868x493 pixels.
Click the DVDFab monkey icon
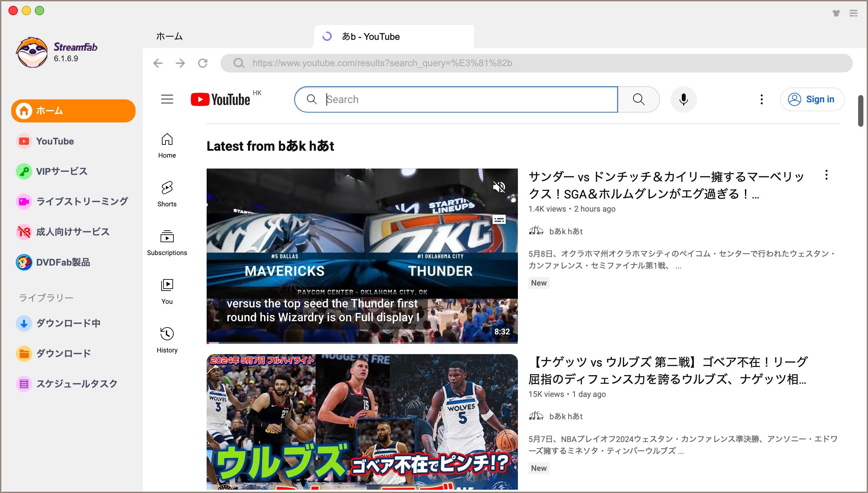click(24, 262)
